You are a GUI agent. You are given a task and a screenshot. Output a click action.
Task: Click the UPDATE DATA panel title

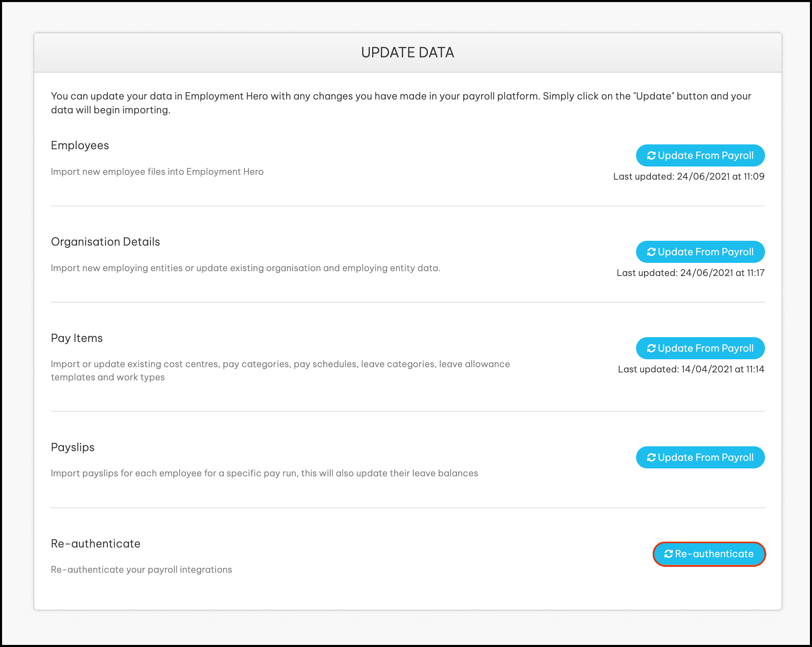[x=408, y=53]
